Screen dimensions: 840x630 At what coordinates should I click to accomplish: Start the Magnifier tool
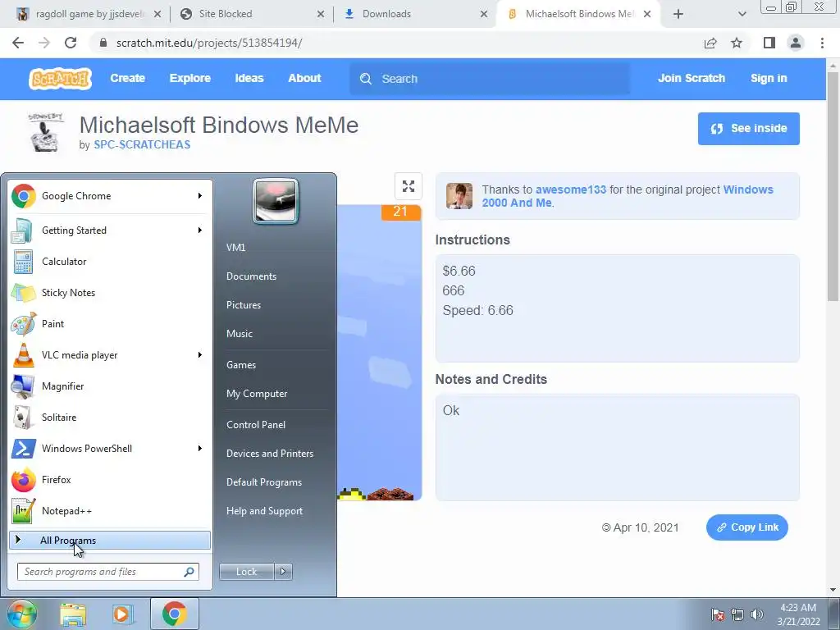(x=110, y=386)
